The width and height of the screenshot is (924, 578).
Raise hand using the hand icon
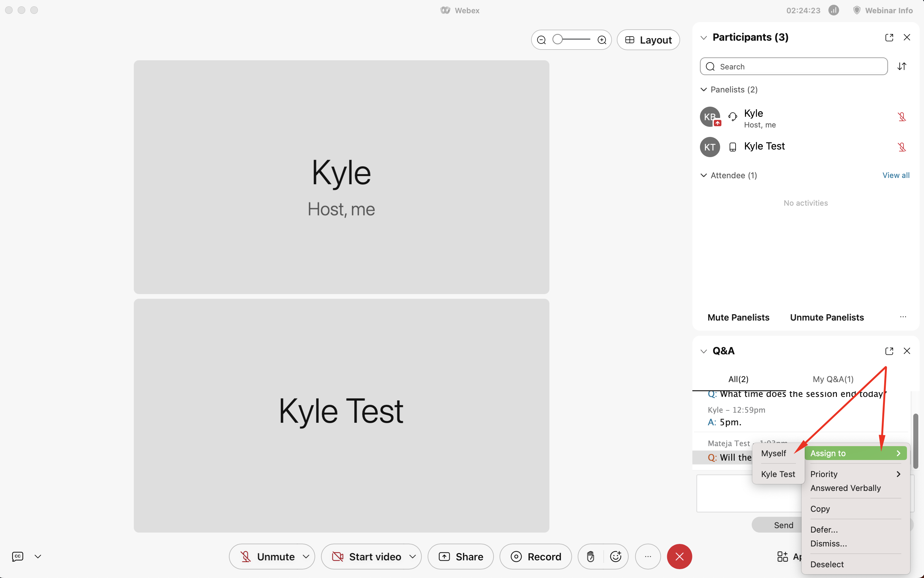point(591,557)
